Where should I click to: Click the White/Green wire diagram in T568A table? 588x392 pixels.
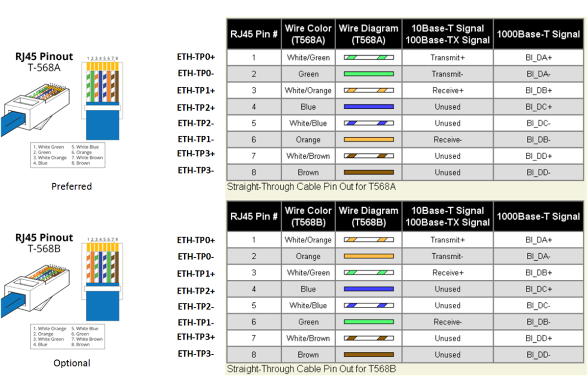coord(369,58)
